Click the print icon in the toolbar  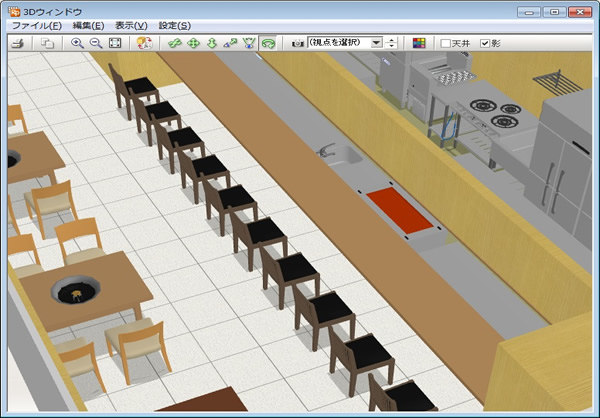pyautogui.click(x=18, y=44)
